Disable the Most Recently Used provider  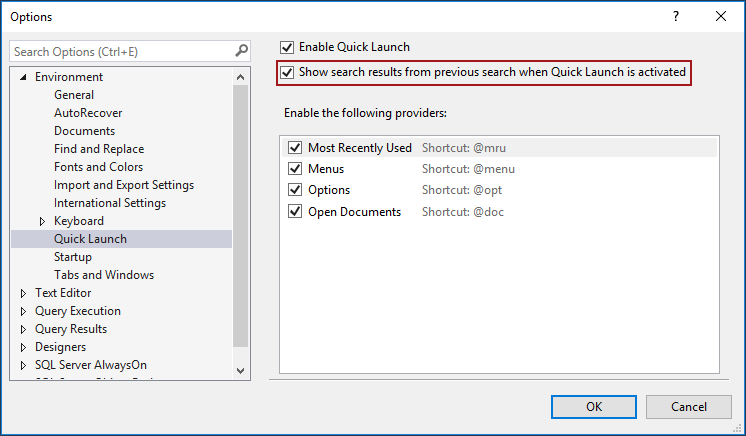[295, 148]
